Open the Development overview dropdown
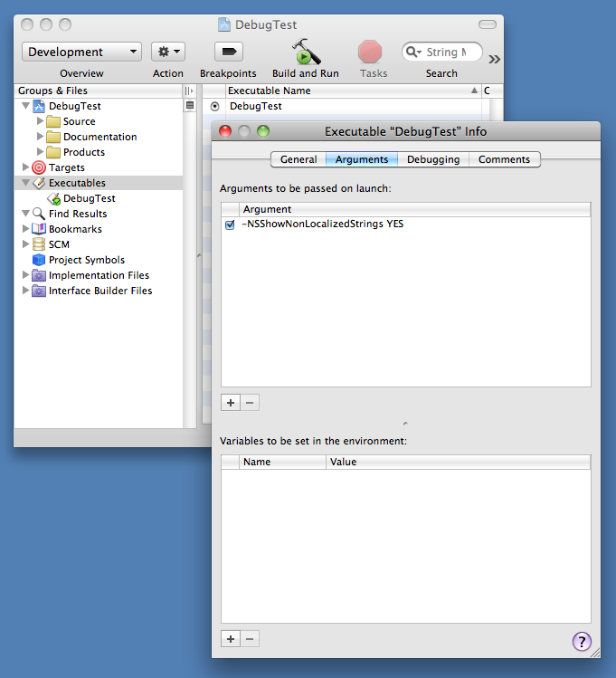 (81, 52)
